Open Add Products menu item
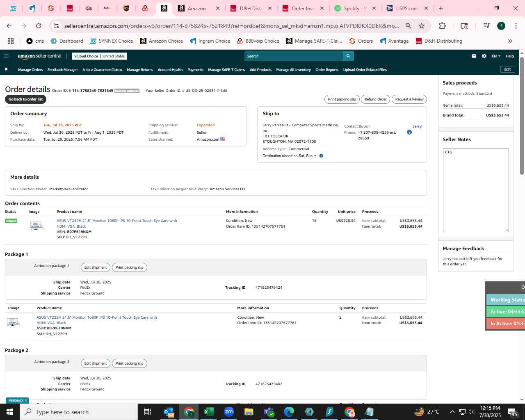The height and width of the screenshot is (420, 525). (261, 70)
